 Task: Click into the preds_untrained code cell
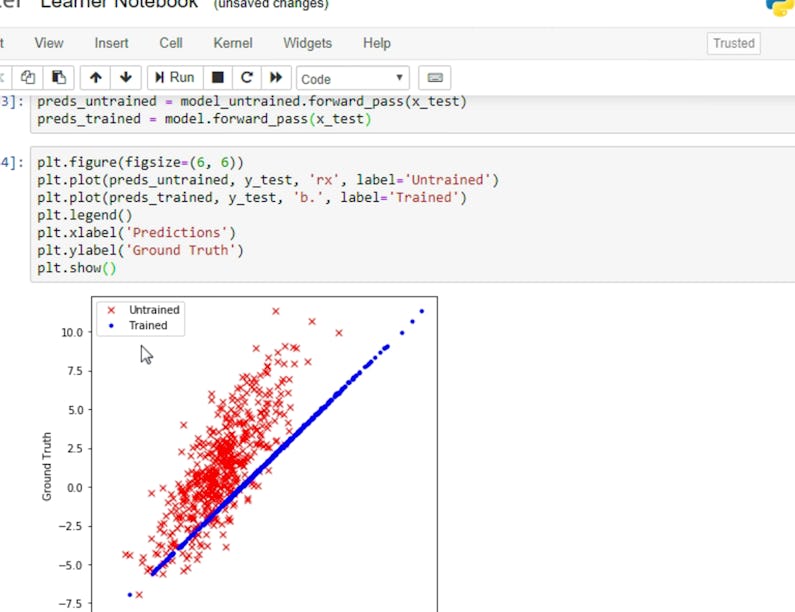coord(412,114)
